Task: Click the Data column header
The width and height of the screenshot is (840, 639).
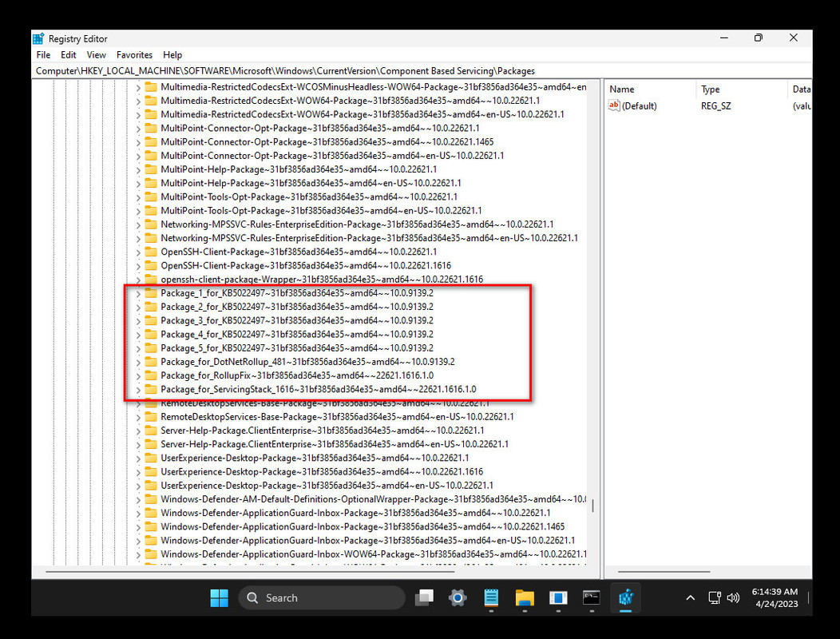Action: click(800, 89)
